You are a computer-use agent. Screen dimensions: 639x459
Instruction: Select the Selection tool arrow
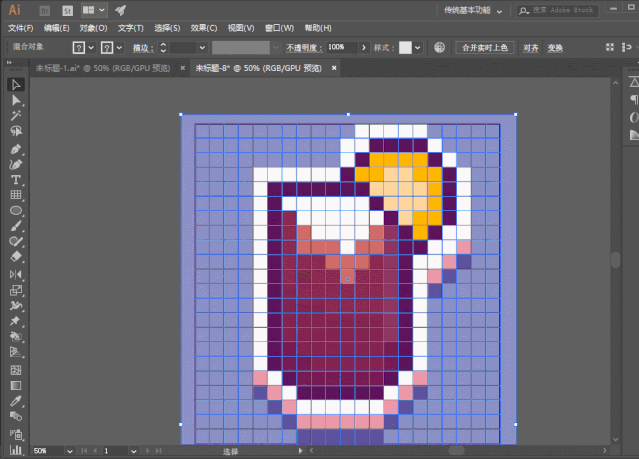tap(16, 85)
